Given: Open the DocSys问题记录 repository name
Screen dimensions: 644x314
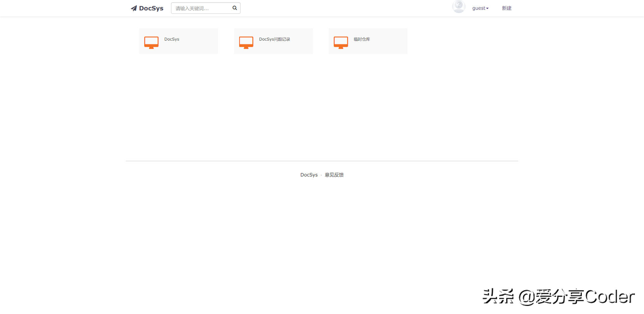Looking at the screenshot, I should coord(274,39).
